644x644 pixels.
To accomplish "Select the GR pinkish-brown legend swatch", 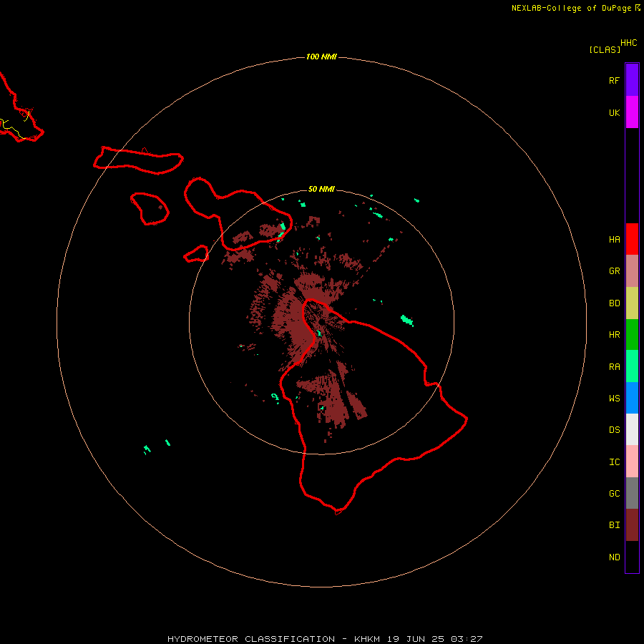I will (632, 271).
